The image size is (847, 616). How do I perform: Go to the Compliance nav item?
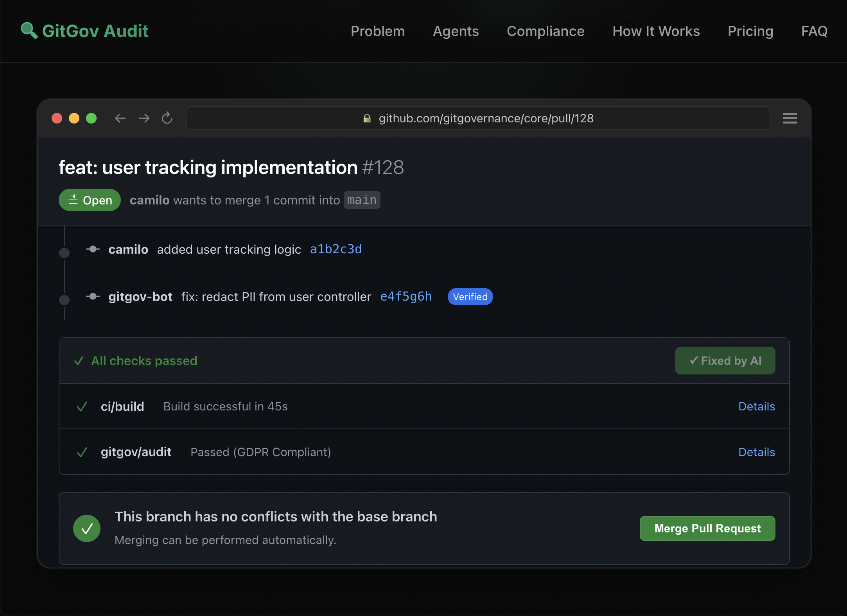click(545, 31)
